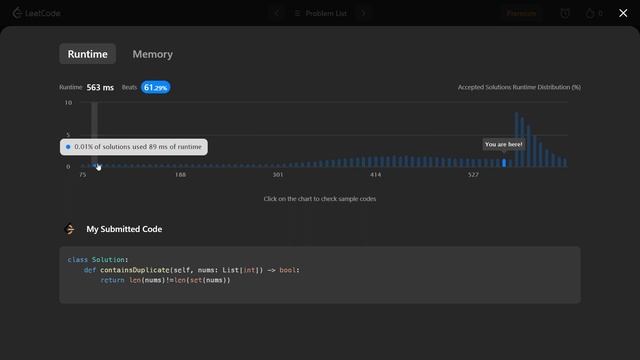This screenshot has width=640, height=360.
Task: Switch to the Memory tab
Action: tap(152, 54)
